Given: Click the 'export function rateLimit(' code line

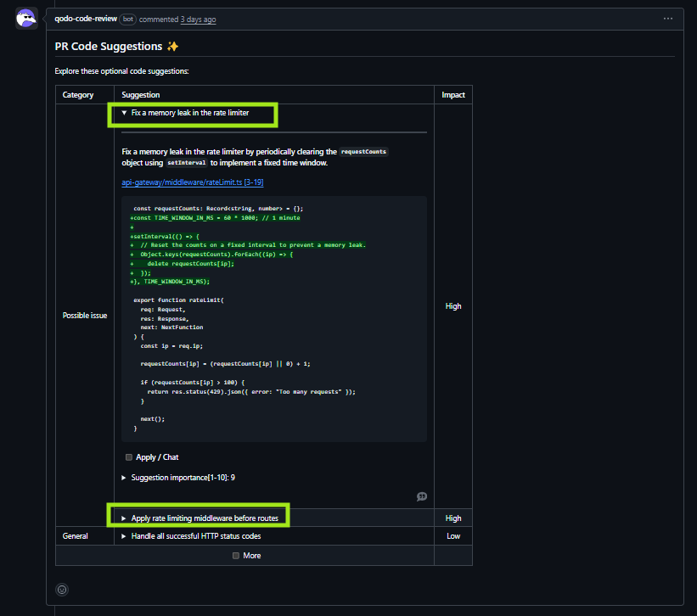Looking at the screenshot, I should tap(178, 300).
